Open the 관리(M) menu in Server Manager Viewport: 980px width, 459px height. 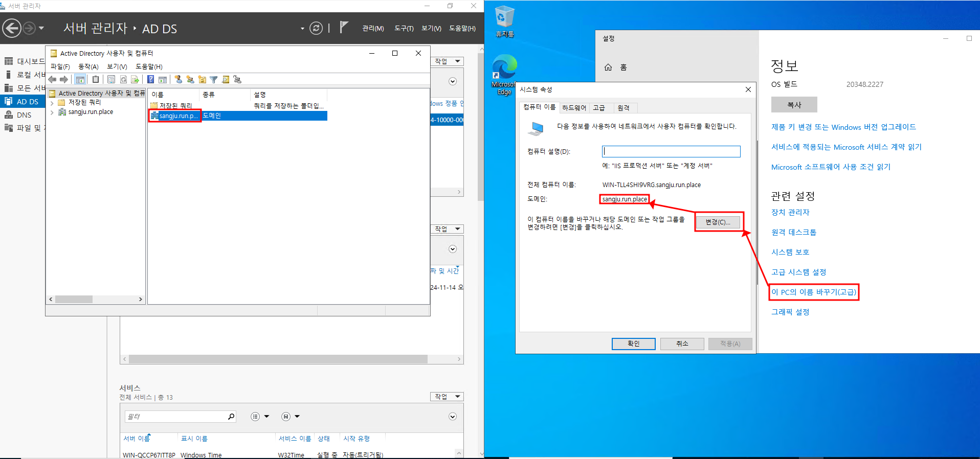click(x=373, y=29)
